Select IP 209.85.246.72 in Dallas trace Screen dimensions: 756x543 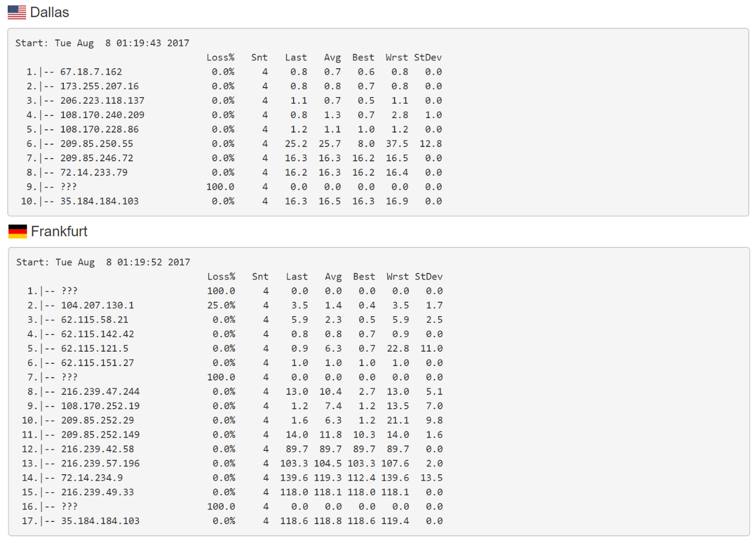pos(97,159)
